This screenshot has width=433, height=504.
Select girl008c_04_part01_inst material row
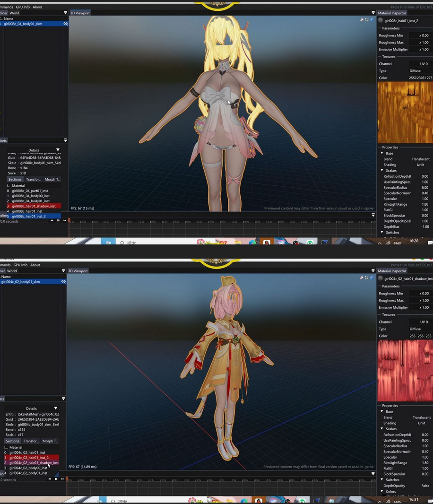(x=34, y=191)
